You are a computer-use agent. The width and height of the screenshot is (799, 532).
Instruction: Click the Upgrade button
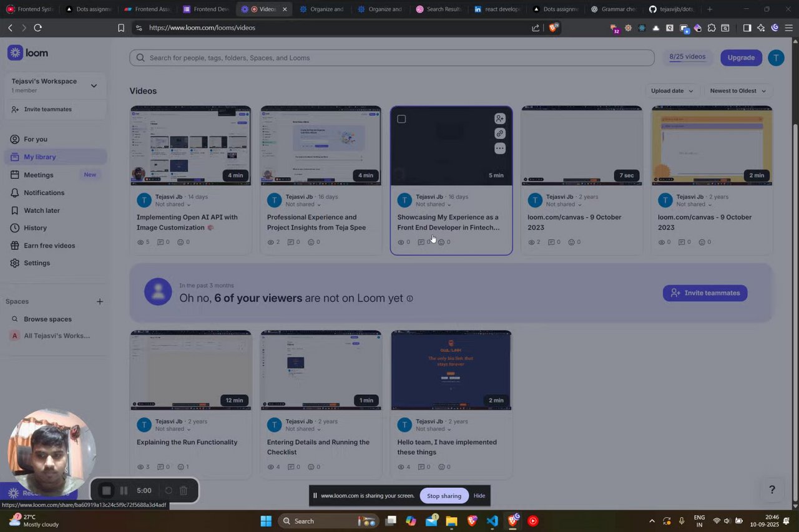[x=741, y=57]
